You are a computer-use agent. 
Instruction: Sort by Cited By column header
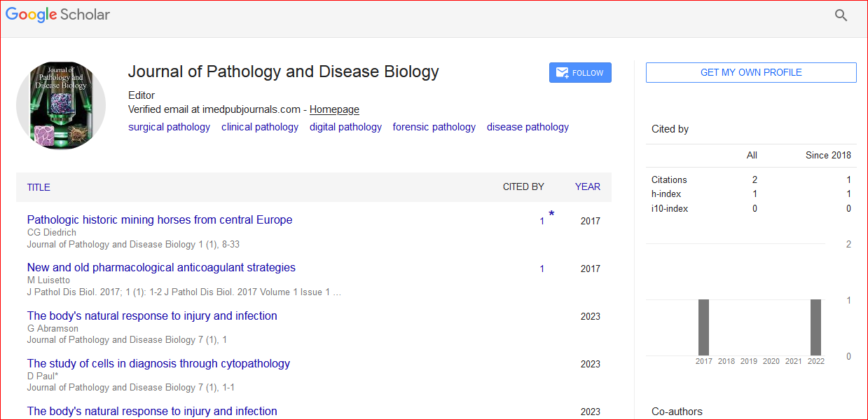coord(523,187)
